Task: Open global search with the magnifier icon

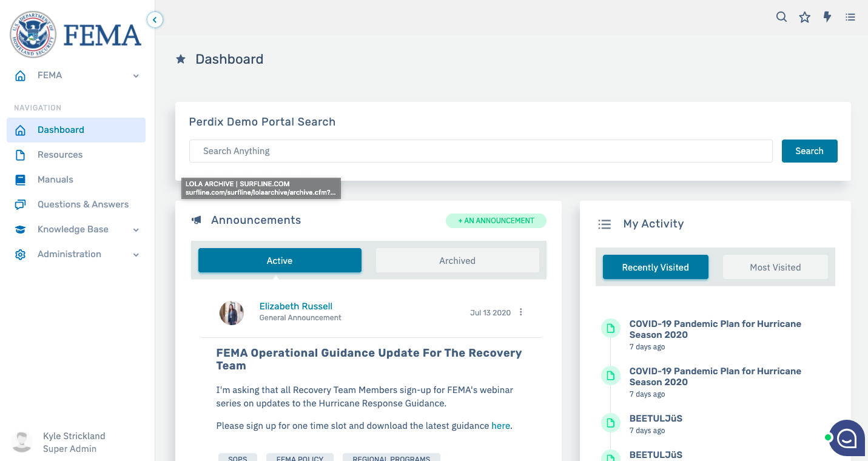Action: pos(781,17)
